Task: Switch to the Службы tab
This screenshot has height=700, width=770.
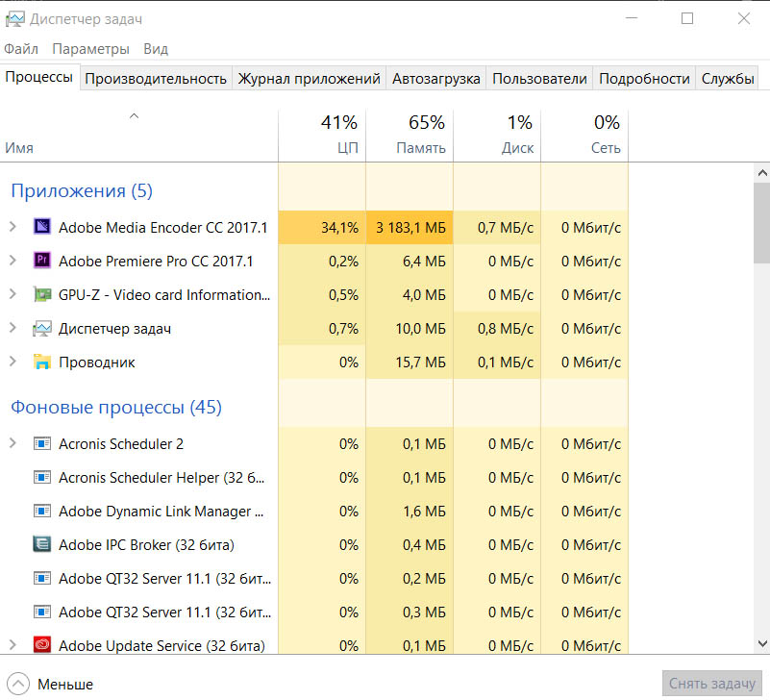Action: (x=728, y=79)
